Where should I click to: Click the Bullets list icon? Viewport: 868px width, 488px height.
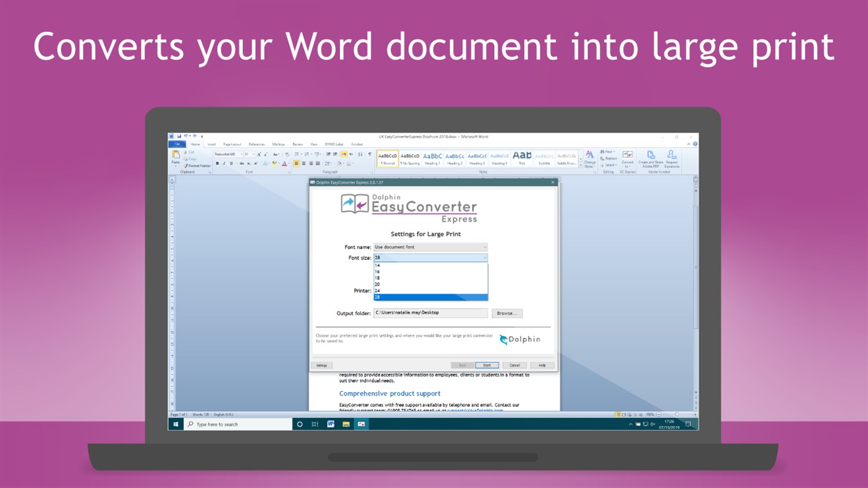297,154
